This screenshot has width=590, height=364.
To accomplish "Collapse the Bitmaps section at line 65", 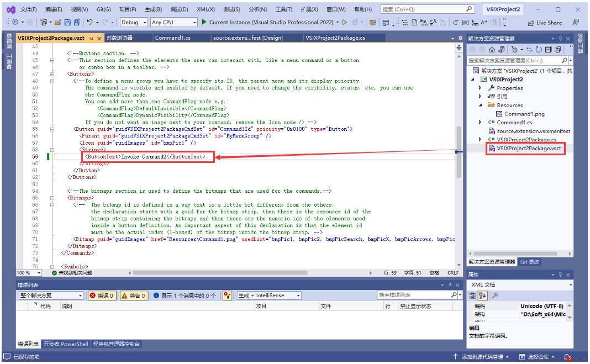I will coord(52,198).
